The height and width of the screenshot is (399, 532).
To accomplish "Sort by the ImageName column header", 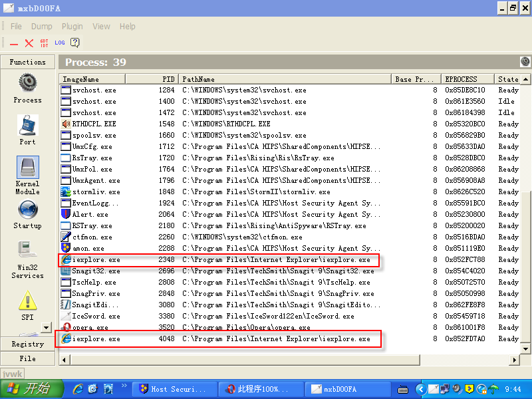I will tap(92, 79).
